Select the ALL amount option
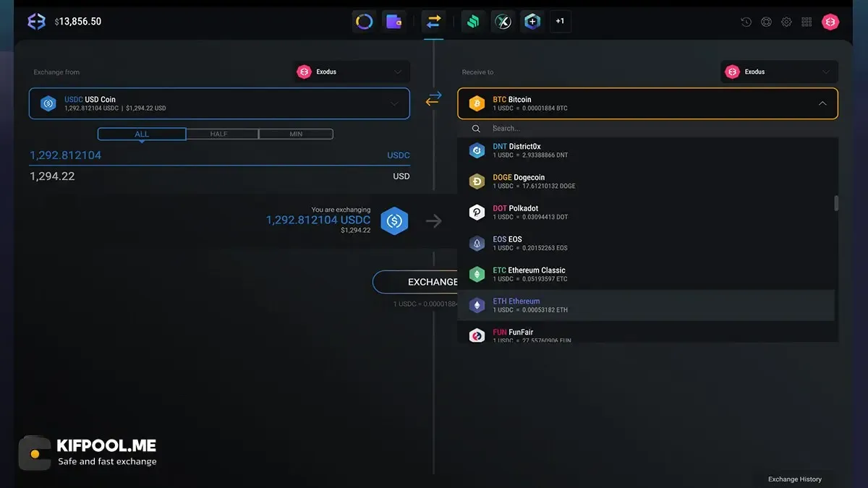This screenshot has height=488, width=868. (142, 134)
